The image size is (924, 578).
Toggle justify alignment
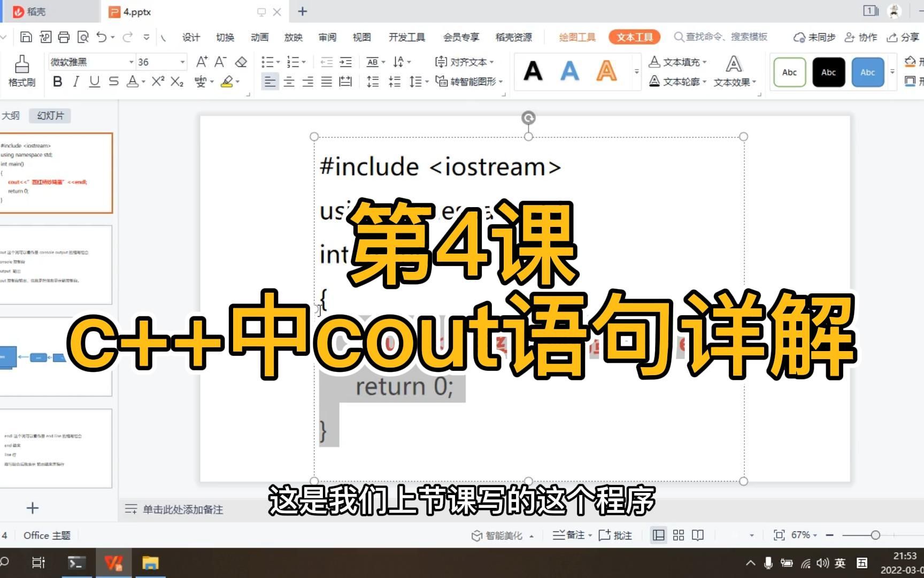point(327,81)
